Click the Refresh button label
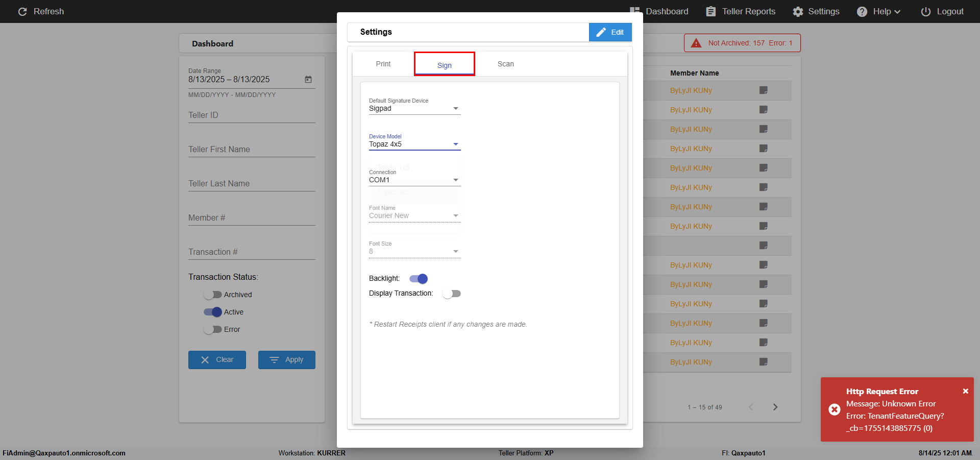The width and height of the screenshot is (980, 460). 48,11
